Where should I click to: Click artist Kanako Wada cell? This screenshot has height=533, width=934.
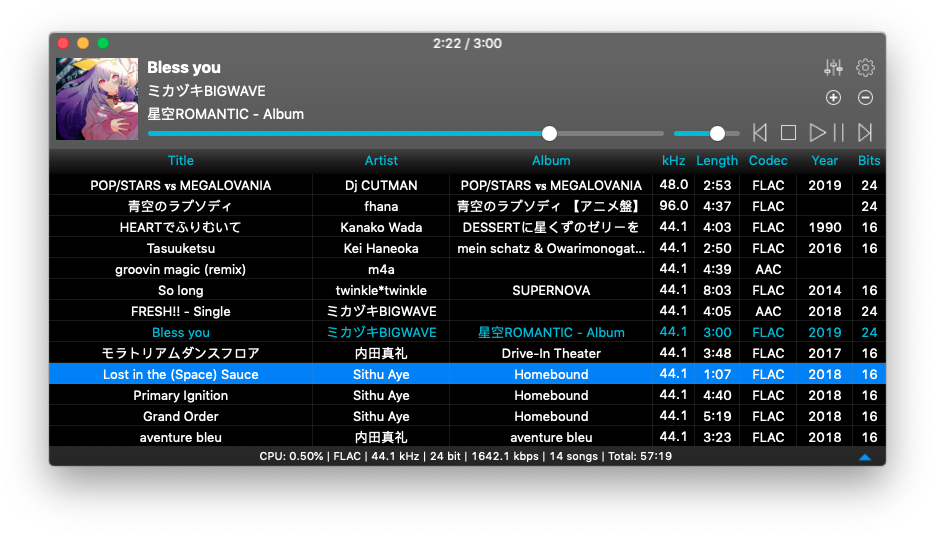(x=381, y=227)
